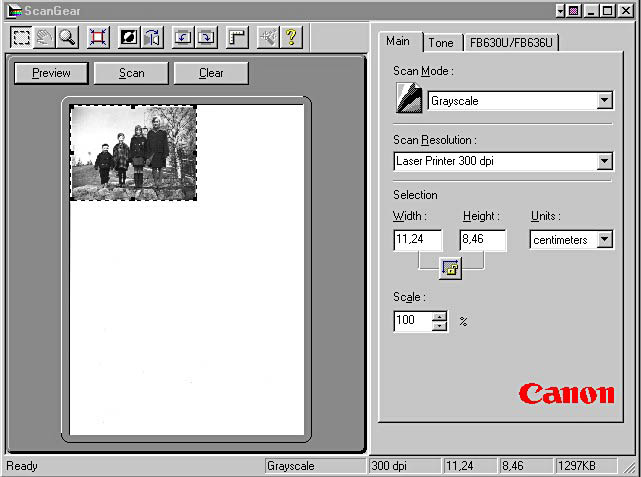This screenshot has height=477, width=641.
Task: Switch to the Tone tab
Action: [440, 43]
